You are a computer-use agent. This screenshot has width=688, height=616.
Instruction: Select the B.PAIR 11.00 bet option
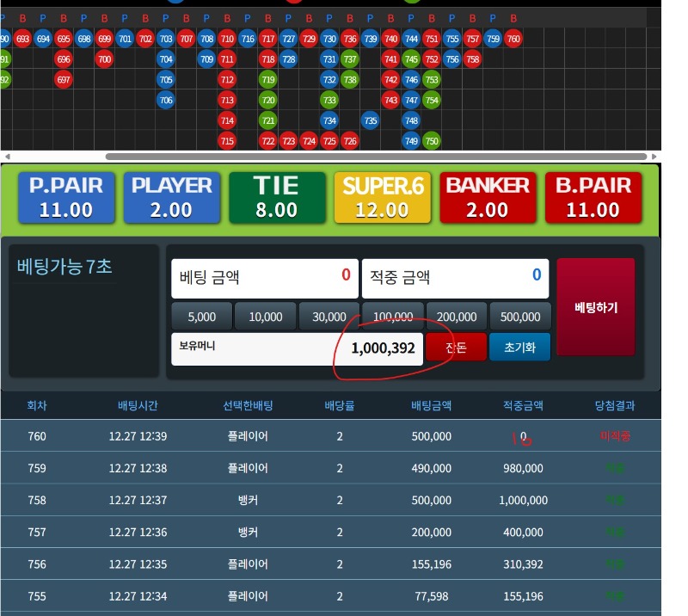tap(593, 197)
